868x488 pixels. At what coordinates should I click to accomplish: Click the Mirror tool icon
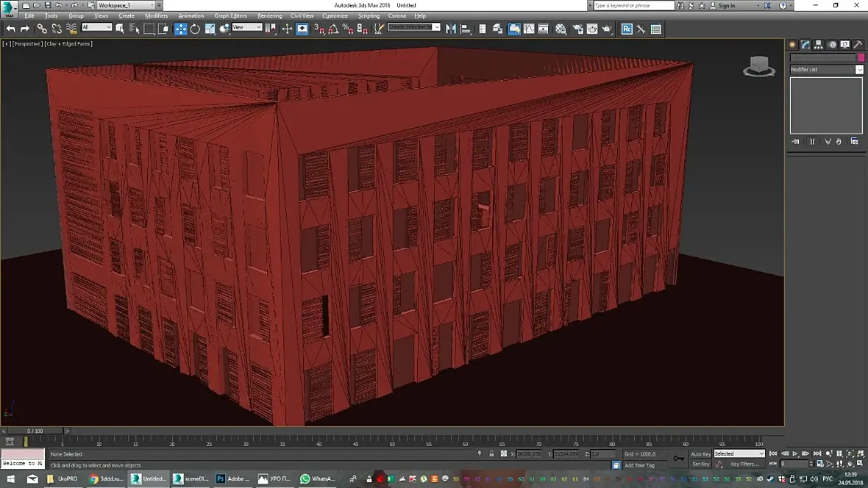pyautogui.click(x=451, y=29)
